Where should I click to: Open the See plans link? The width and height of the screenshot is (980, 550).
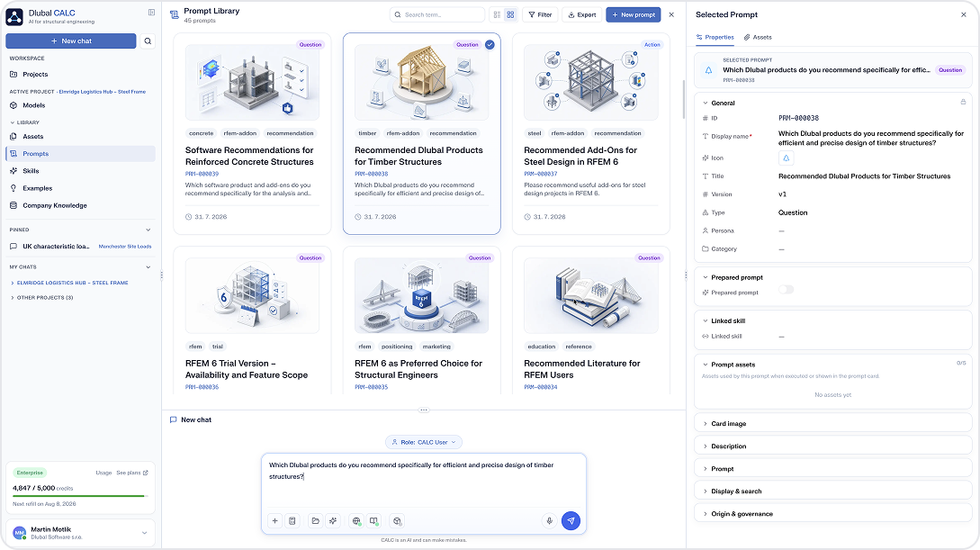[x=132, y=473]
